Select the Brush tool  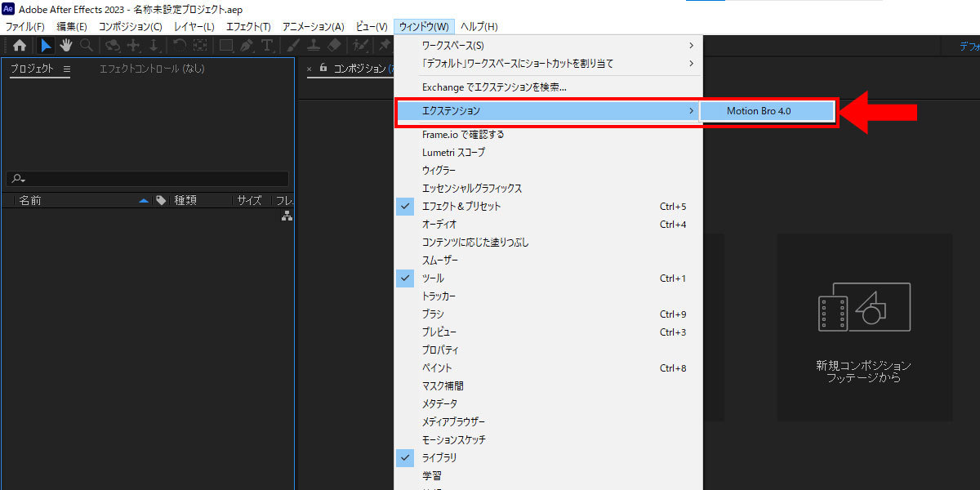coord(294,46)
